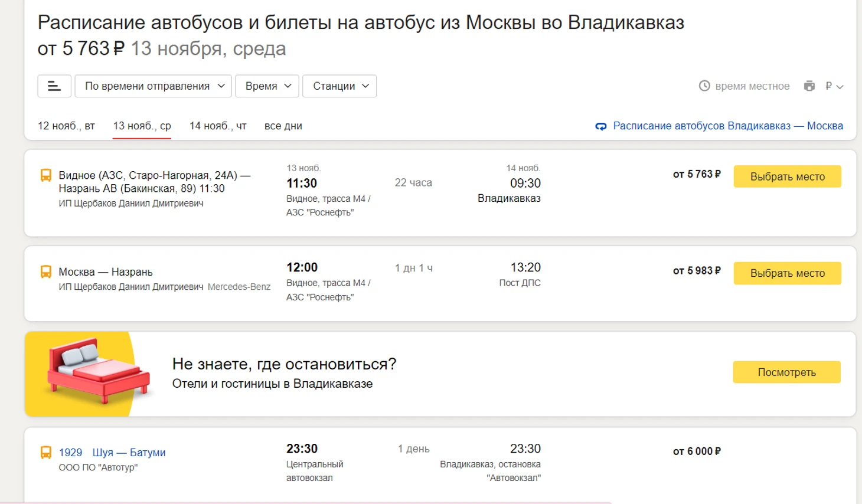Open the ruble currency selector

(x=834, y=86)
